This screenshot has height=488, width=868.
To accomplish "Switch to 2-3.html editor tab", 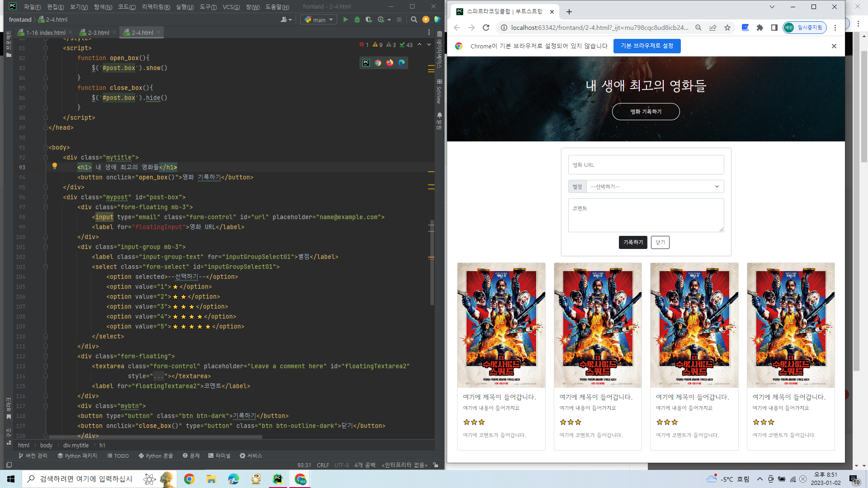I will pos(98,33).
